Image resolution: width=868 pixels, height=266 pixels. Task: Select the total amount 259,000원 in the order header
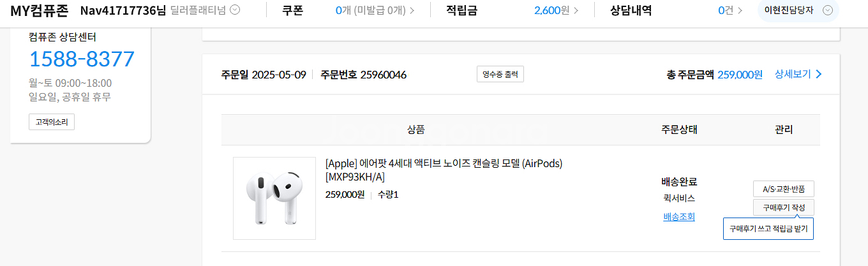(740, 75)
